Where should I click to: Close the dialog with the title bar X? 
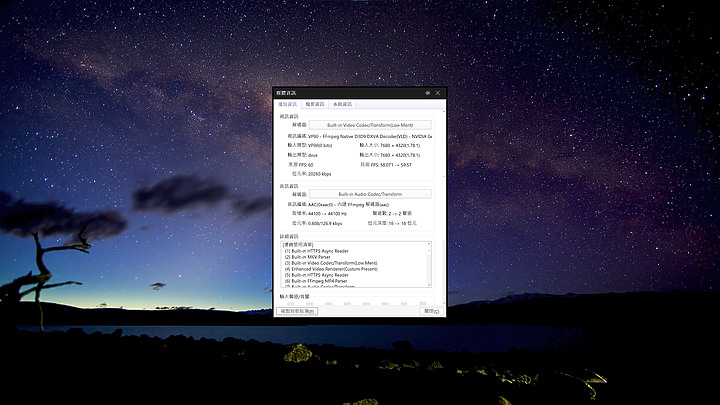[439, 93]
